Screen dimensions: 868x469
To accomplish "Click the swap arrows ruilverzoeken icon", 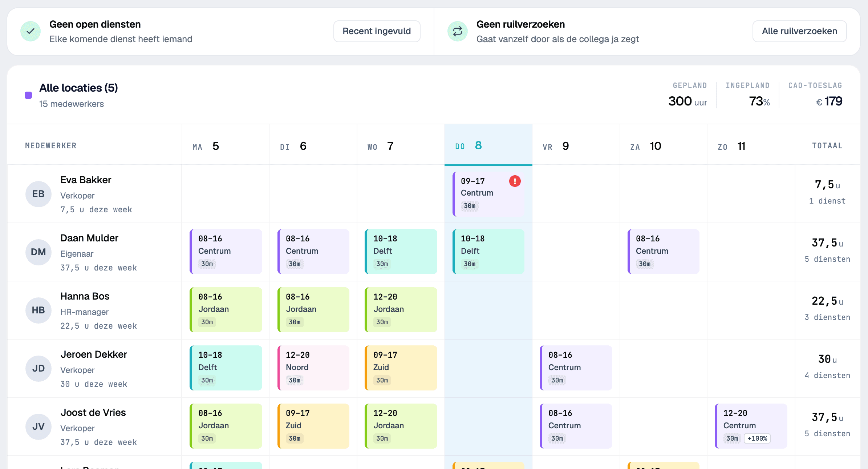I will click(x=458, y=31).
